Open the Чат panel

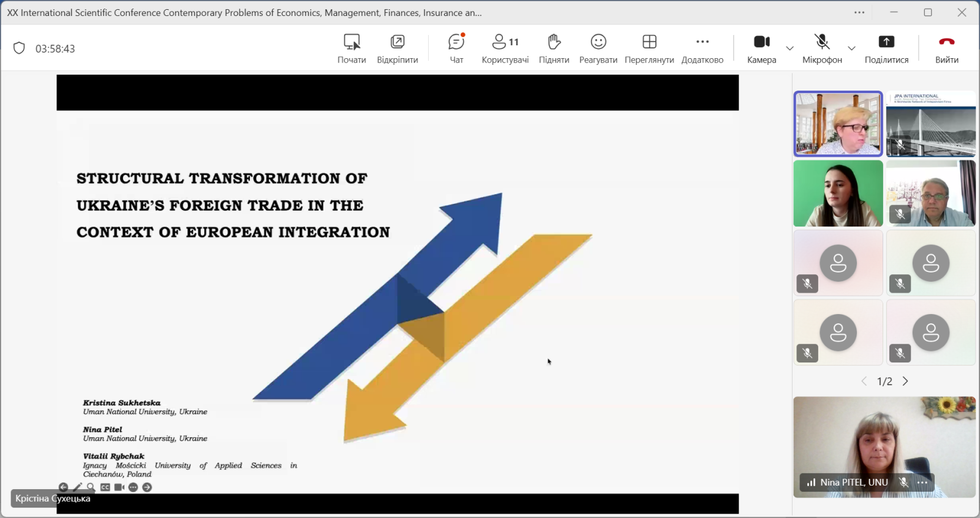point(456,48)
